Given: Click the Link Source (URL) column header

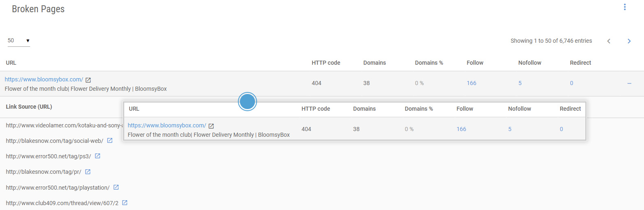Looking at the screenshot, I should coord(29,107).
